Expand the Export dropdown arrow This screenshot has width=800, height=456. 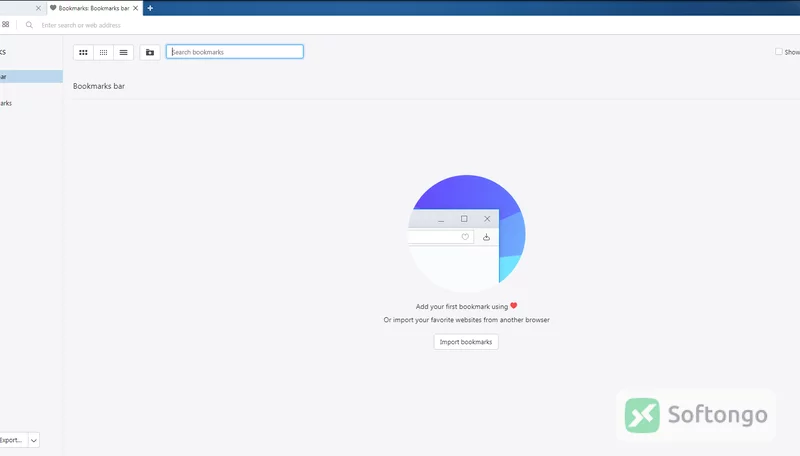point(34,440)
